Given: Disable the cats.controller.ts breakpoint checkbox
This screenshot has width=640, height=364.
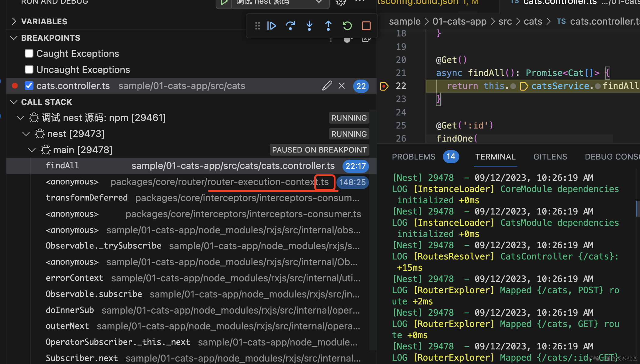Looking at the screenshot, I should pyautogui.click(x=29, y=86).
